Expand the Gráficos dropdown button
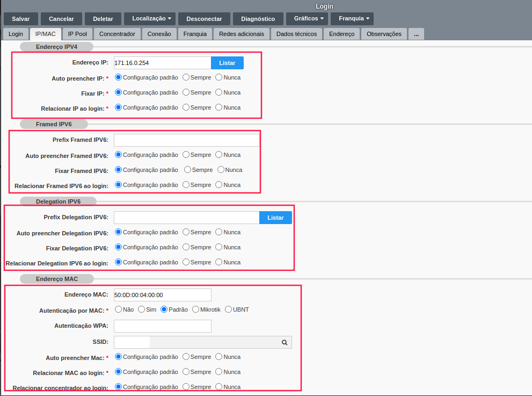 (308, 19)
